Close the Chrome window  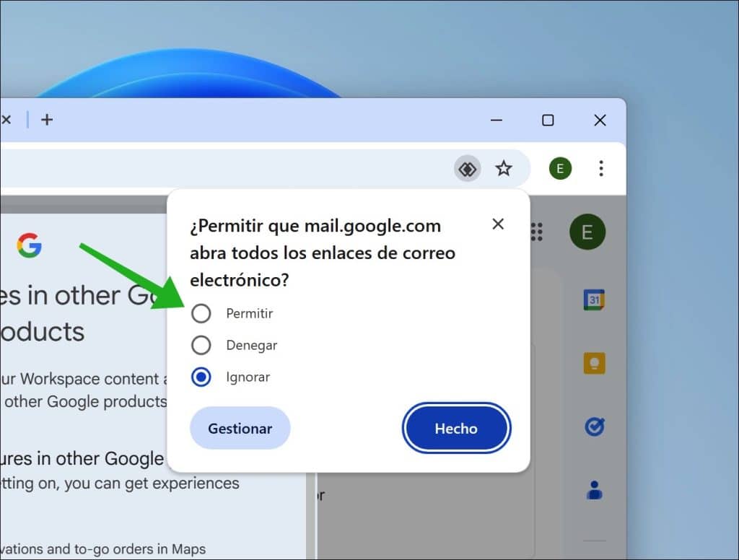click(600, 121)
